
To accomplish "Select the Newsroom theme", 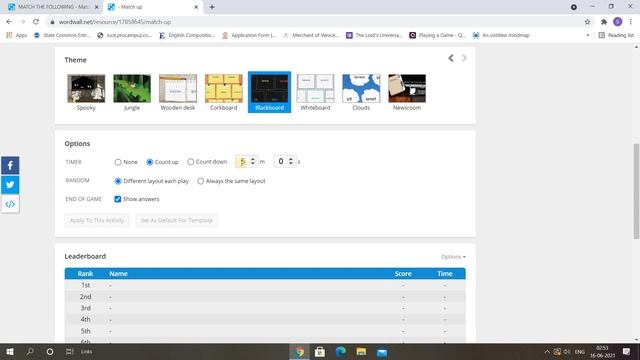I will 407,92.
